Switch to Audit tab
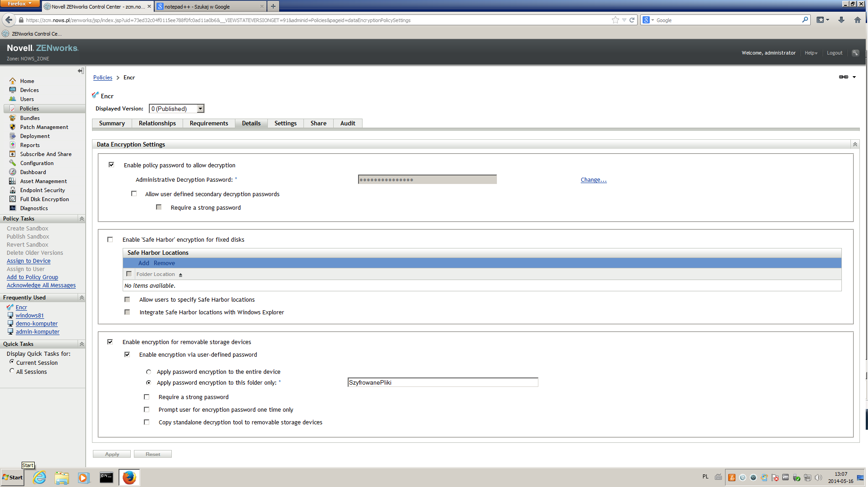Image resolution: width=868 pixels, height=487 pixels. pyautogui.click(x=348, y=123)
